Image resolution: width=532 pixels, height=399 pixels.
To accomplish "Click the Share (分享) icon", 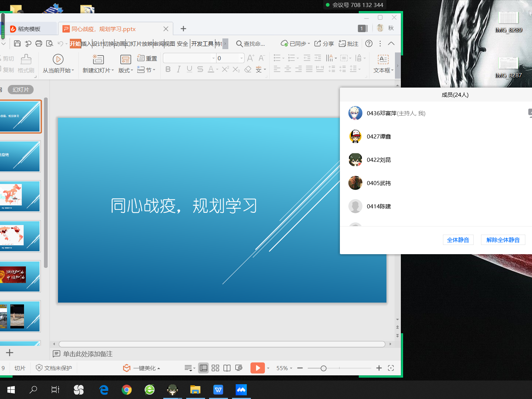I will [x=324, y=44].
